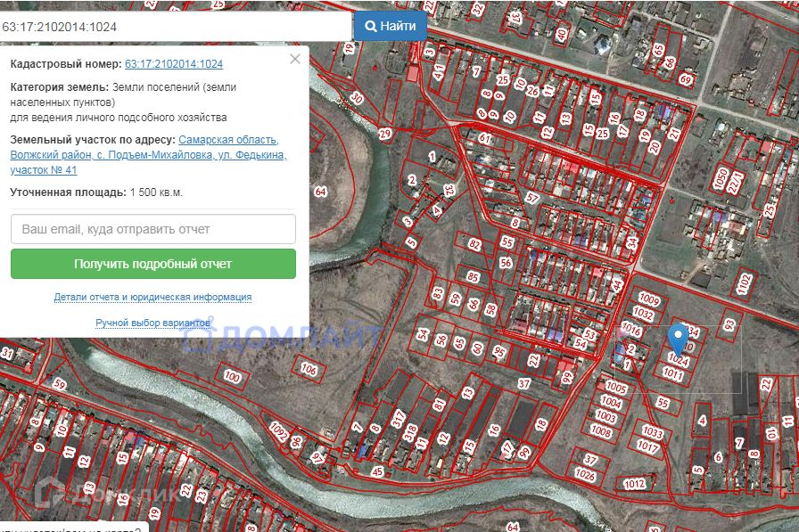Click the blue map marker pin

tap(679, 340)
